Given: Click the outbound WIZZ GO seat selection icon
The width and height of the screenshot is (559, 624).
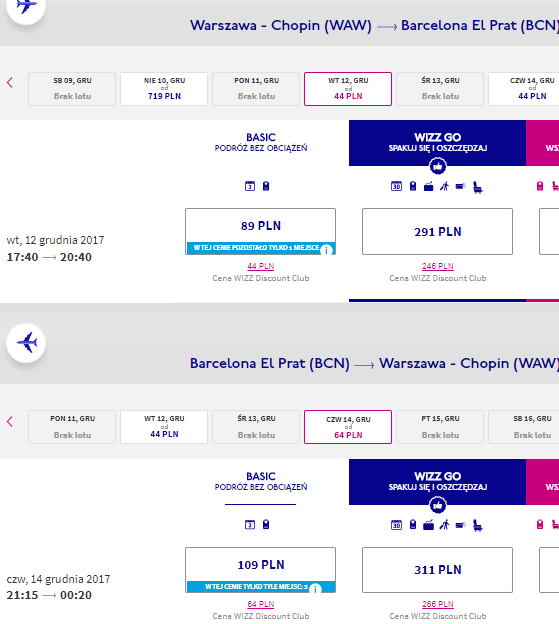Looking at the screenshot, I should click(477, 187).
